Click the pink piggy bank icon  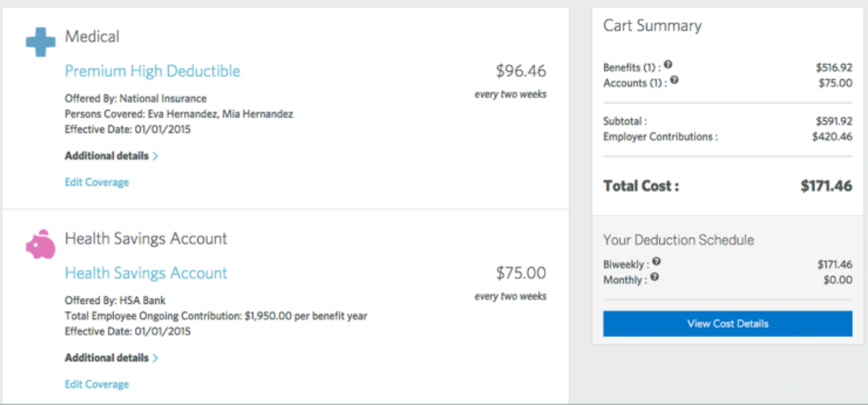(41, 245)
